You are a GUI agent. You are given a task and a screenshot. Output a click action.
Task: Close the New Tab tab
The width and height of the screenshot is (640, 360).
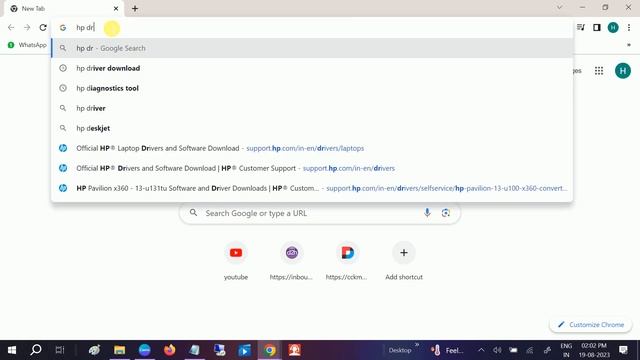point(116,8)
